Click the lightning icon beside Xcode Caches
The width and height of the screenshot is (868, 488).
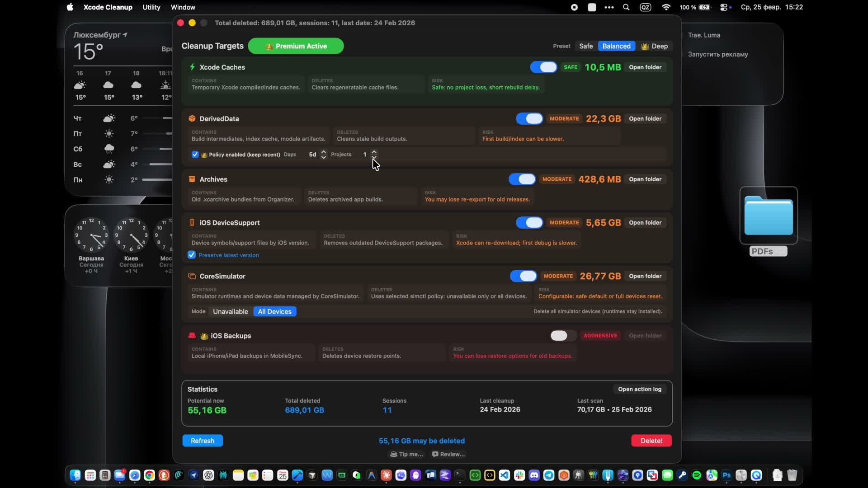(x=192, y=67)
